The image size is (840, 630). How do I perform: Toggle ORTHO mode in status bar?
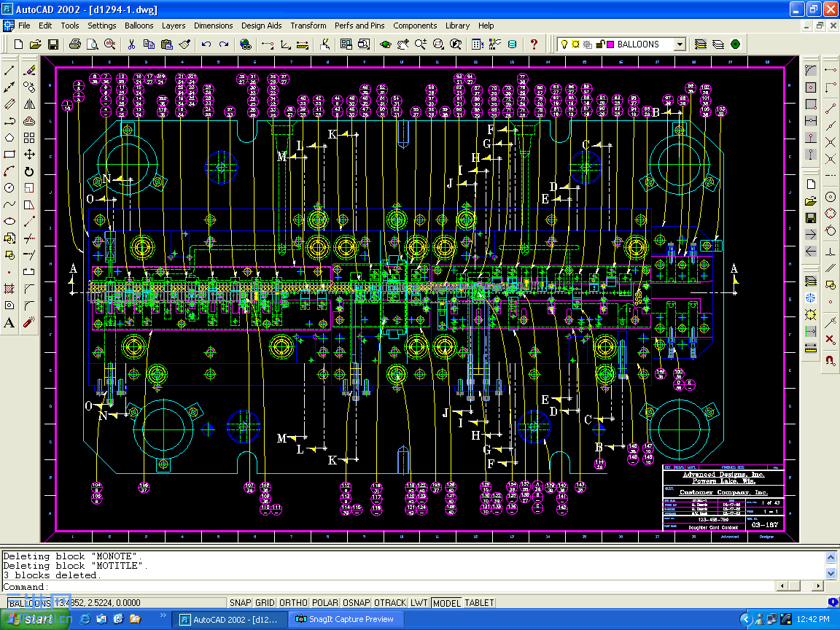click(294, 603)
